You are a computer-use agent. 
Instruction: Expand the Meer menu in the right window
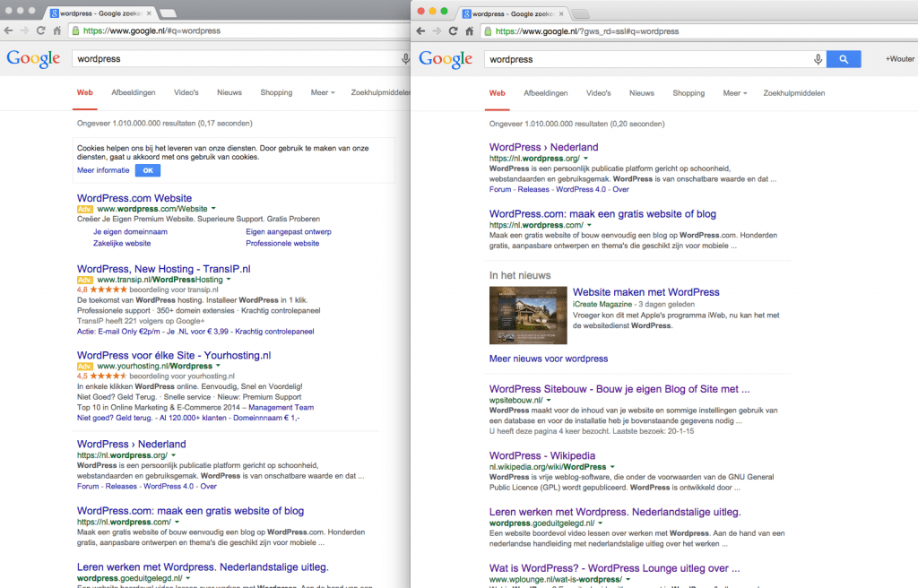pyautogui.click(x=735, y=93)
